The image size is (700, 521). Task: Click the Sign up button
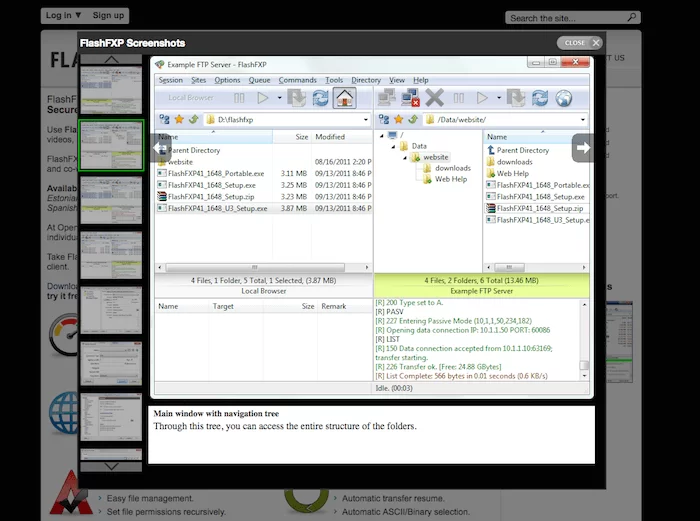click(x=108, y=15)
